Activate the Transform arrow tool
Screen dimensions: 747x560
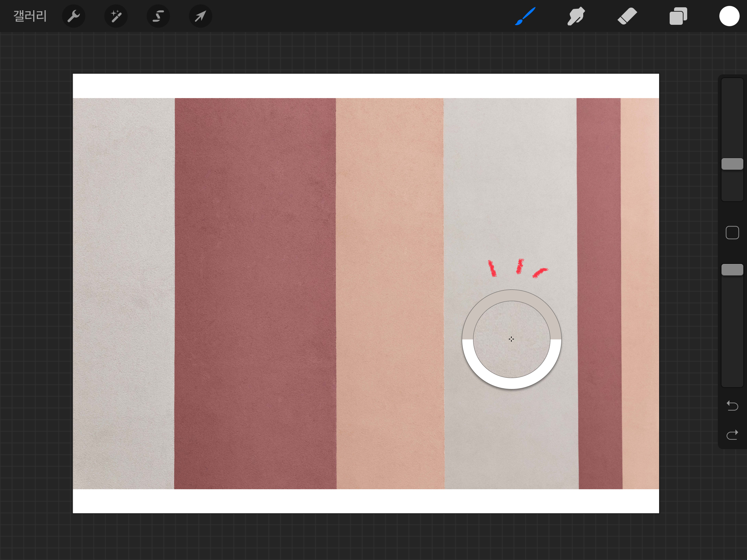click(200, 16)
